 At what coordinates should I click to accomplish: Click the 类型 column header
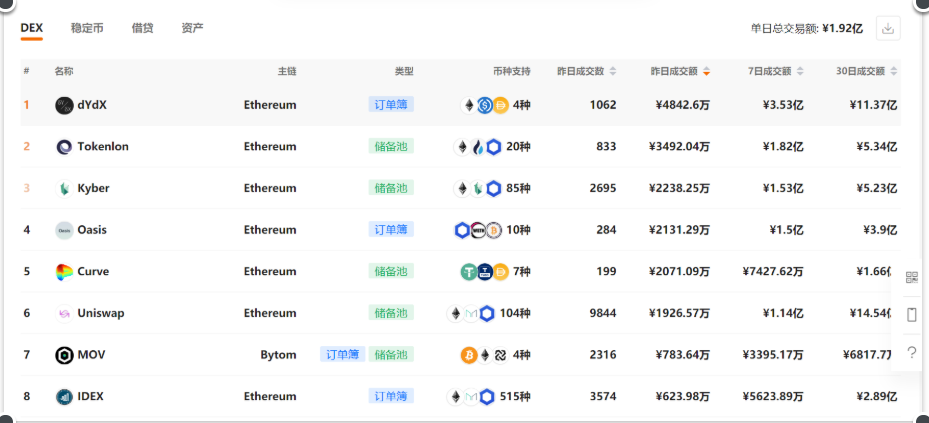[404, 72]
